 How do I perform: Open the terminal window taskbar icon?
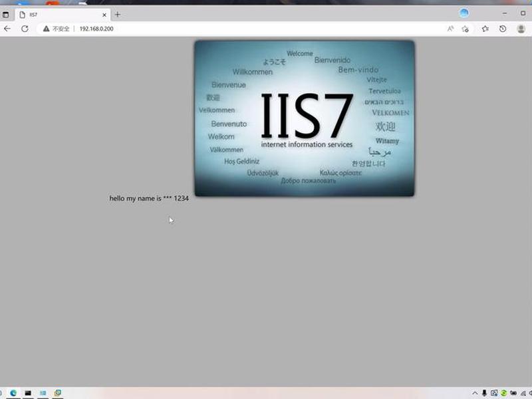(28, 393)
